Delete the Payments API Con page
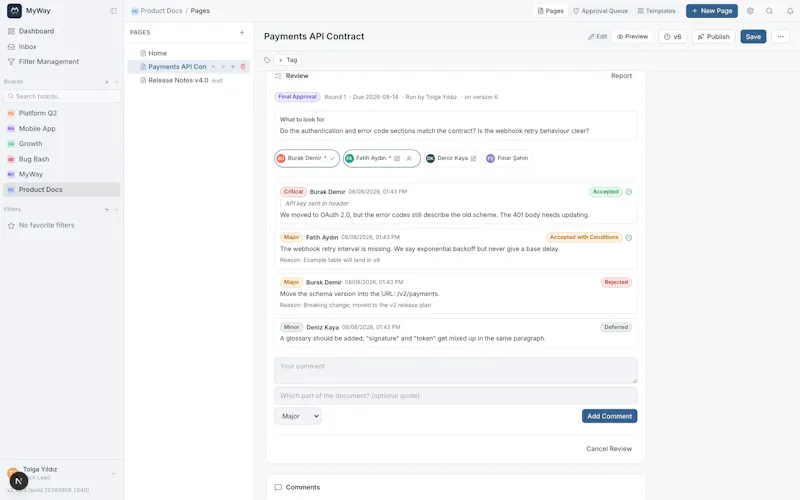 click(243, 67)
